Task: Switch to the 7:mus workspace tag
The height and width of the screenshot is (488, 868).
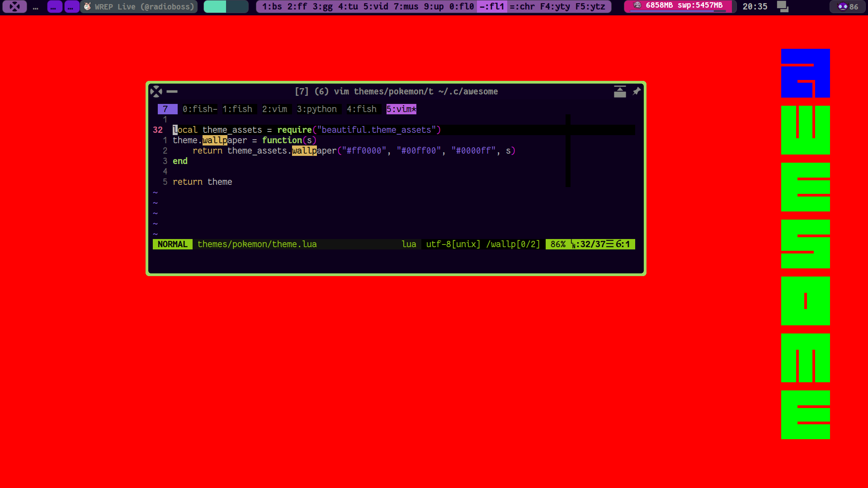Action: tap(406, 7)
